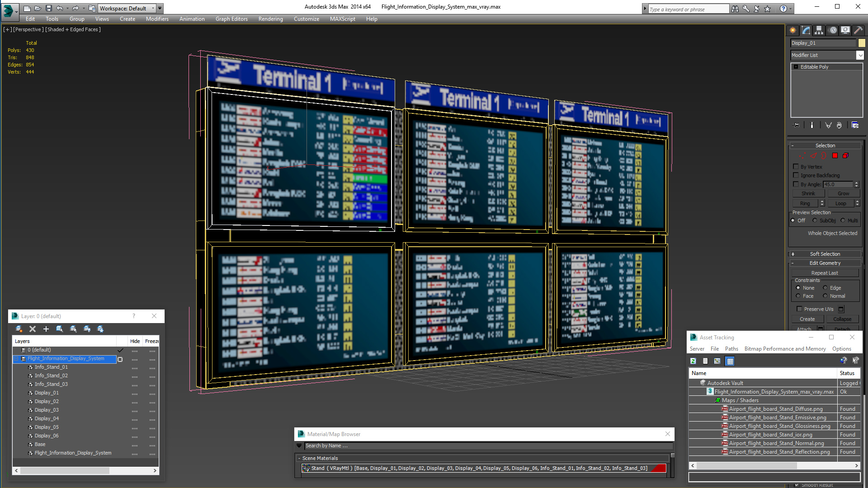Click the Create New Layer icon
868x488 pixels.
(x=19, y=329)
